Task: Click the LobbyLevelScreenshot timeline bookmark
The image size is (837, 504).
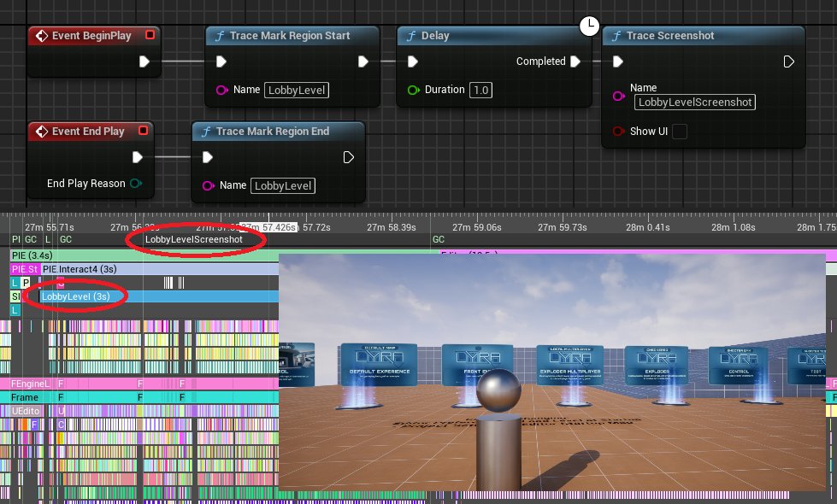Action: click(194, 239)
